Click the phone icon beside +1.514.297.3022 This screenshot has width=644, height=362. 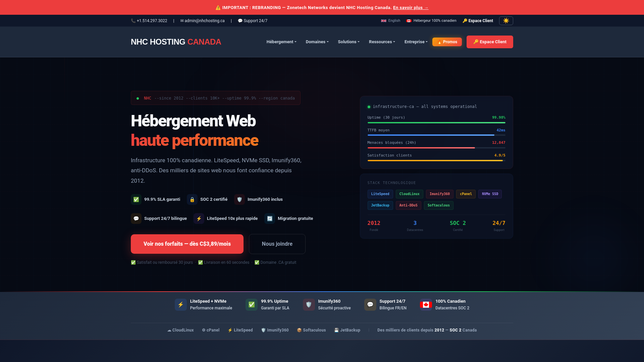coord(133,21)
